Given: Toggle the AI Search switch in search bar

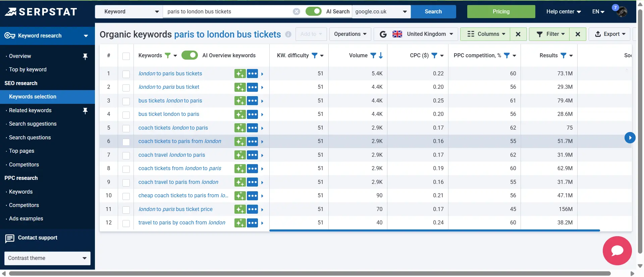Looking at the screenshot, I should click(313, 11).
